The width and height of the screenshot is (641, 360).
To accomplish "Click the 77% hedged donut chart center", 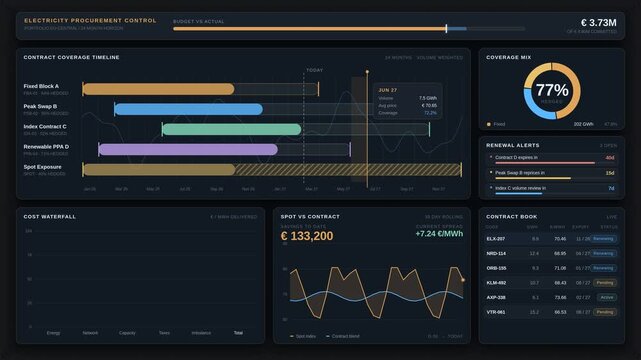I will 552,91.
